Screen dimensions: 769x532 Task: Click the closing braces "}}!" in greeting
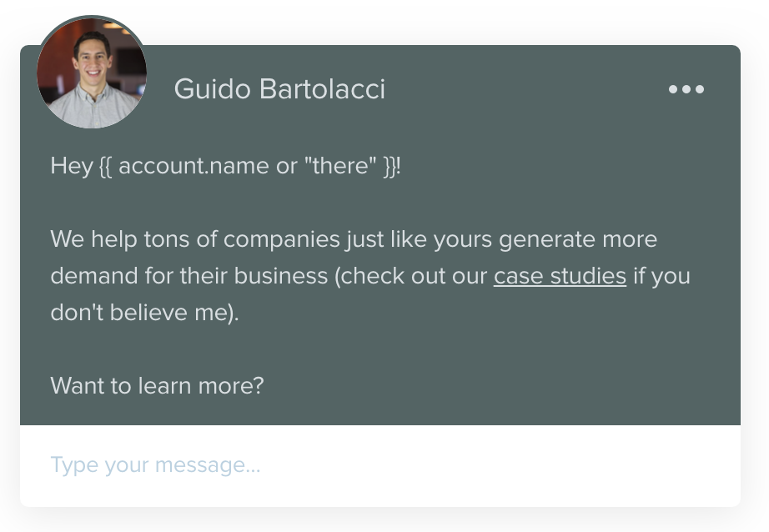pos(391,165)
